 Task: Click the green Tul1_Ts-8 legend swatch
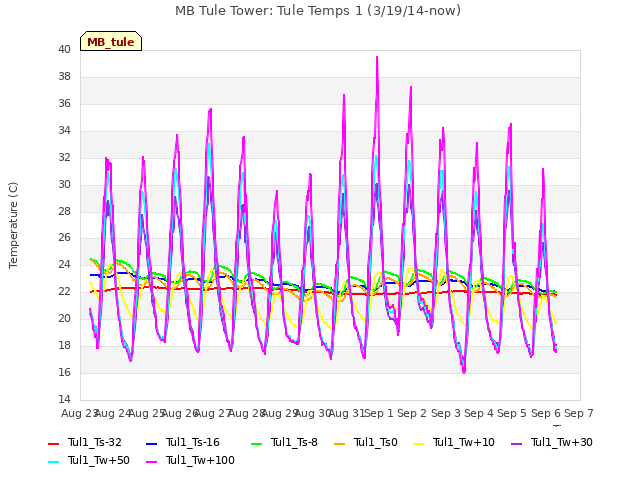[x=256, y=443]
